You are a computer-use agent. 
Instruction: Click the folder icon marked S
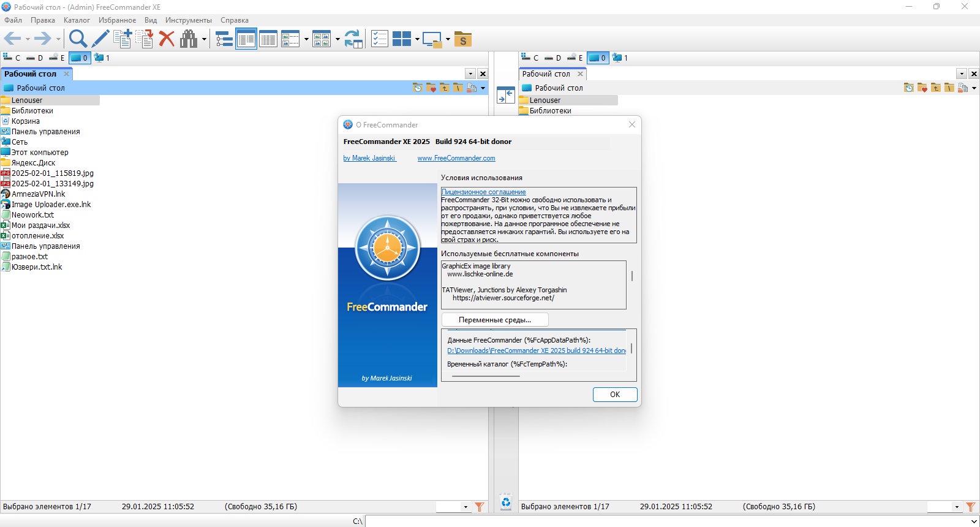click(x=463, y=39)
